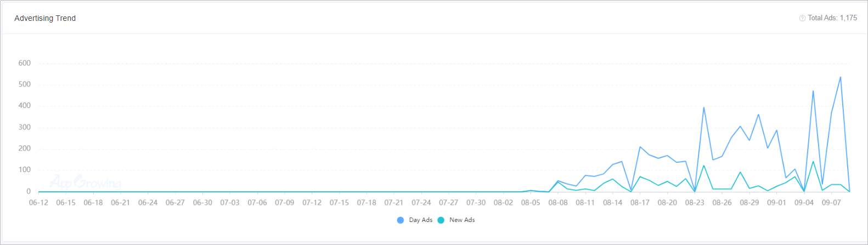Click the 07-21 x-axis date label
868x245 pixels.
[394, 203]
